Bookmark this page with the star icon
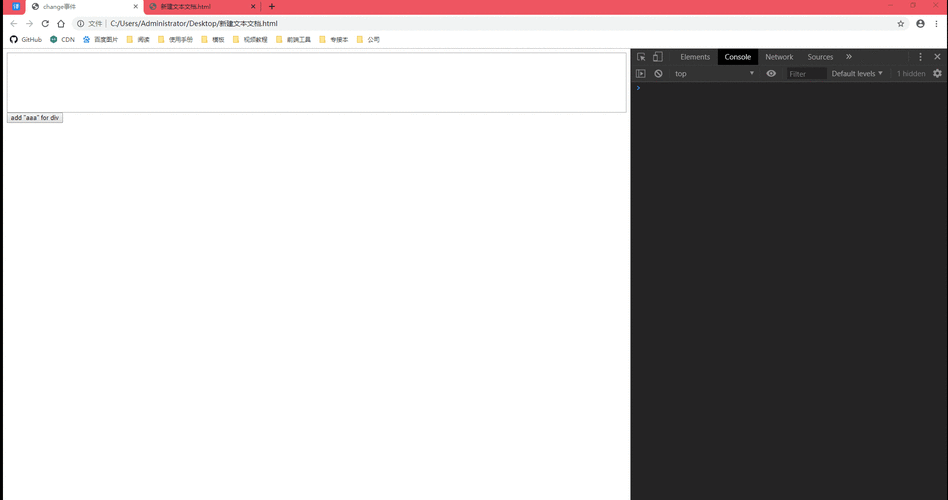This screenshot has height=500, width=948. 900,23
